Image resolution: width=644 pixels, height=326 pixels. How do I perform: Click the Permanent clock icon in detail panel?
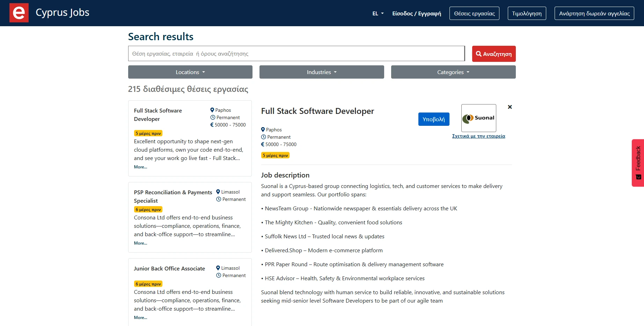(264, 137)
